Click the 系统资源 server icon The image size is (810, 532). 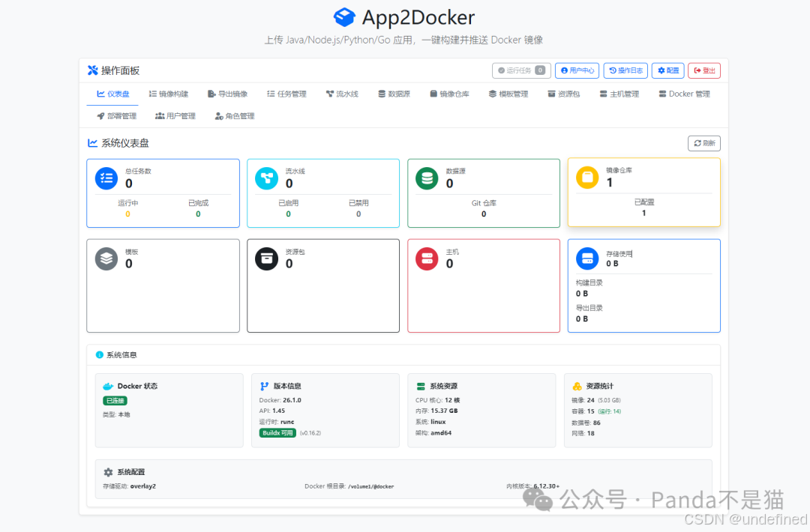point(421,386)
